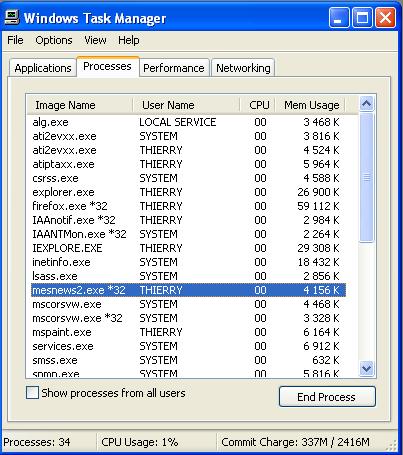The width and height of the screenshot is (403, 455).
Task: Click the scrollbar down arrow
Action: click(366, 368)
